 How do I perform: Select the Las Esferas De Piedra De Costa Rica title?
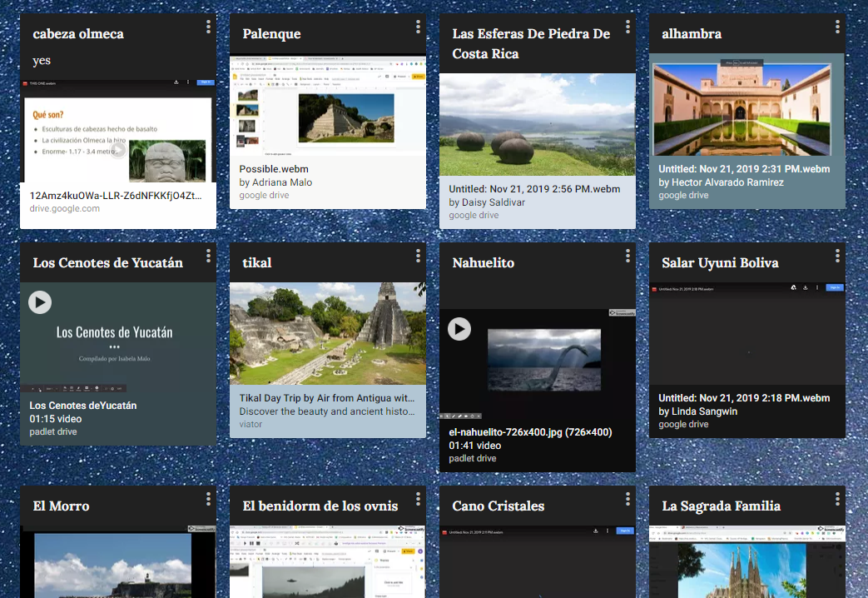(531, 44)
